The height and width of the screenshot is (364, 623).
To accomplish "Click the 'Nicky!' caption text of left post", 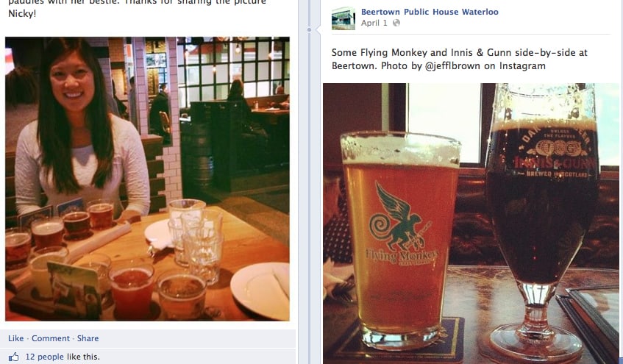I will 22,13.
